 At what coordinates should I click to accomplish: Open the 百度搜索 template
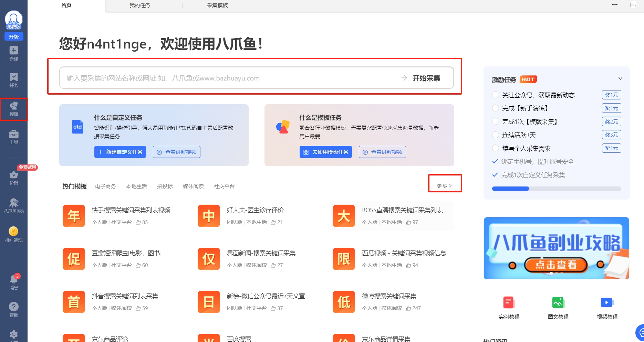point(239,339)
